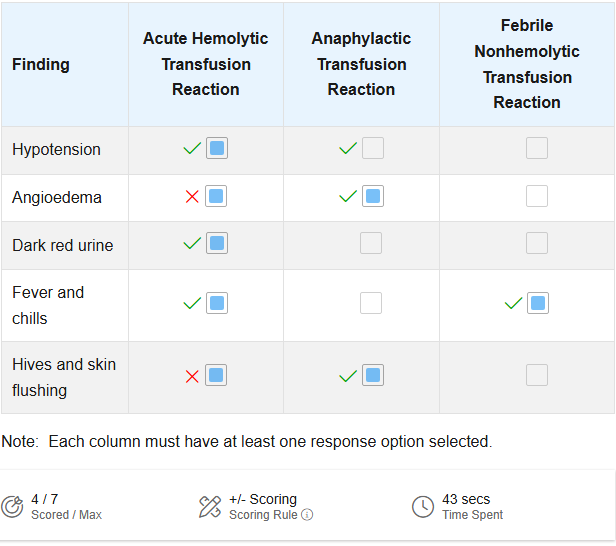Click the scored target icon
Screen dimensions: 616x546
pos(12,507)
